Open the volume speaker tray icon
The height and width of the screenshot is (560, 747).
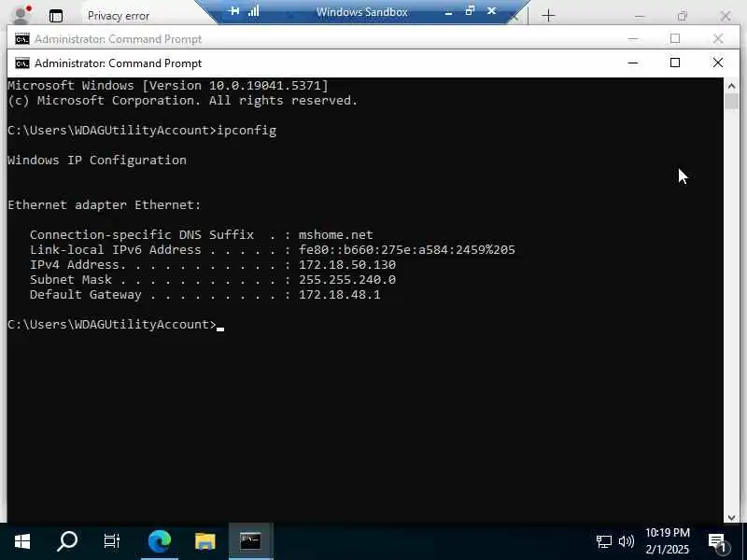[x=626, y=541]
